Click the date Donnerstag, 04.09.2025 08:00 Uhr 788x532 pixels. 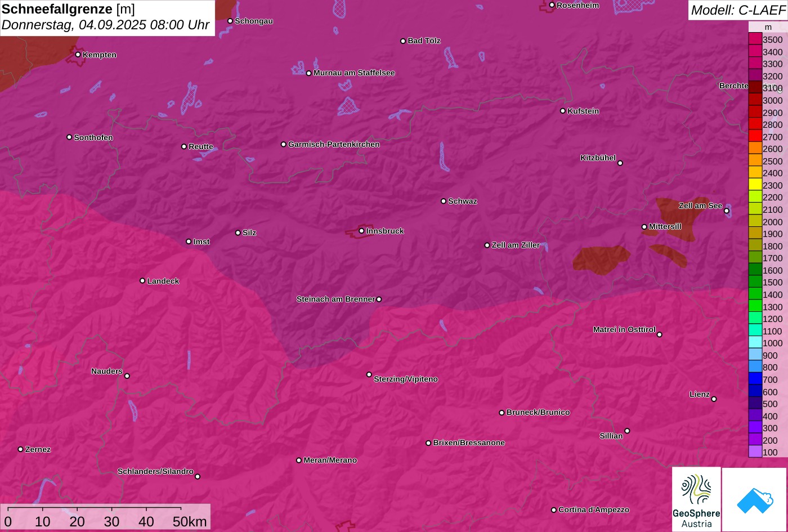click(x=106, y=25)
